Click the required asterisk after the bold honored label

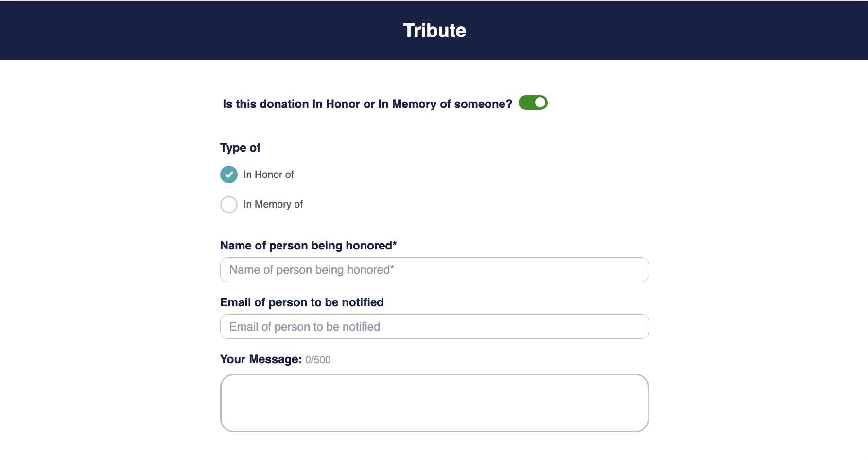point(395,244)
